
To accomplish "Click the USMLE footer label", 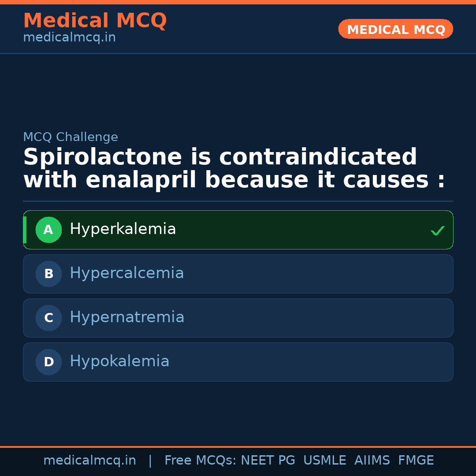I will coord(324,461).
